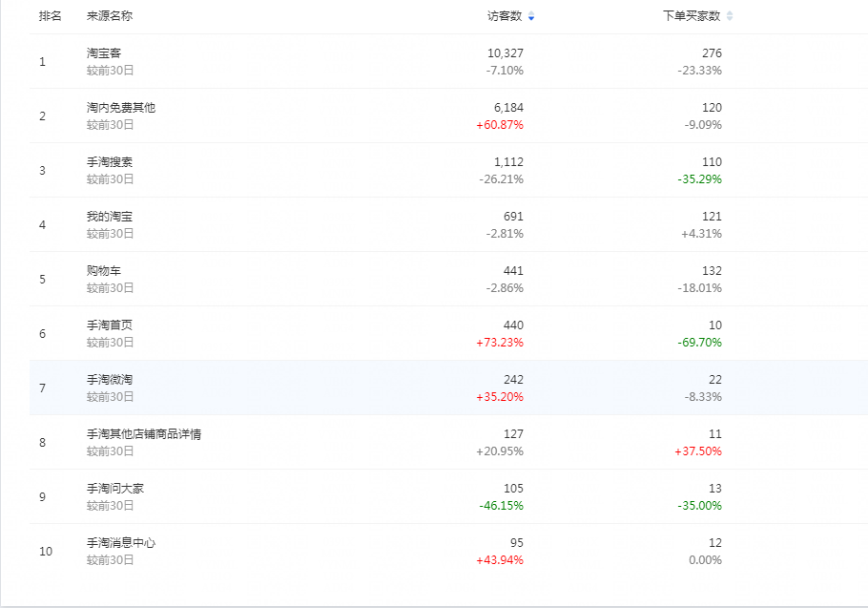Image resolution: width=868 pixels, height=608 pixels.
Task: Click visitor count 127
Action: (x=514, y=434)
